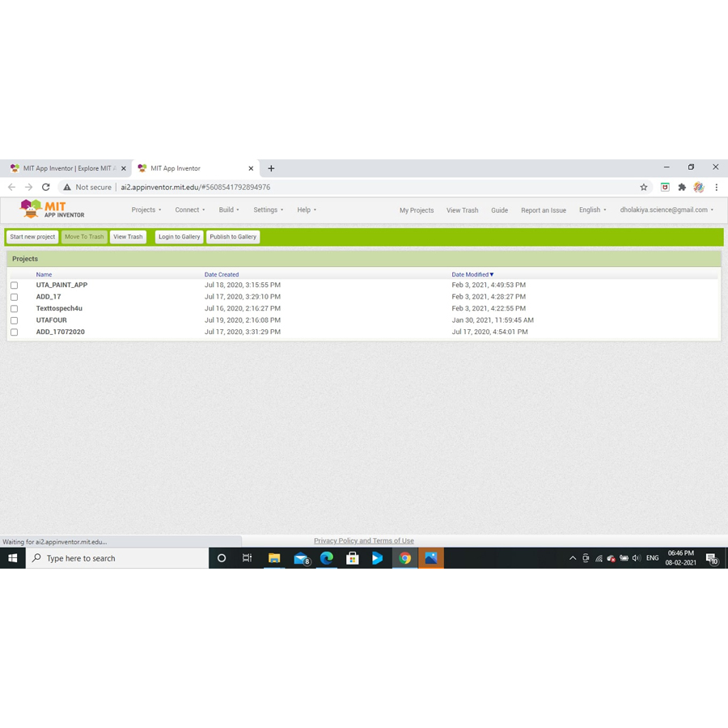Open Microsoft Store from the taskbar
728x728 pixels.
tap(353, 558)
